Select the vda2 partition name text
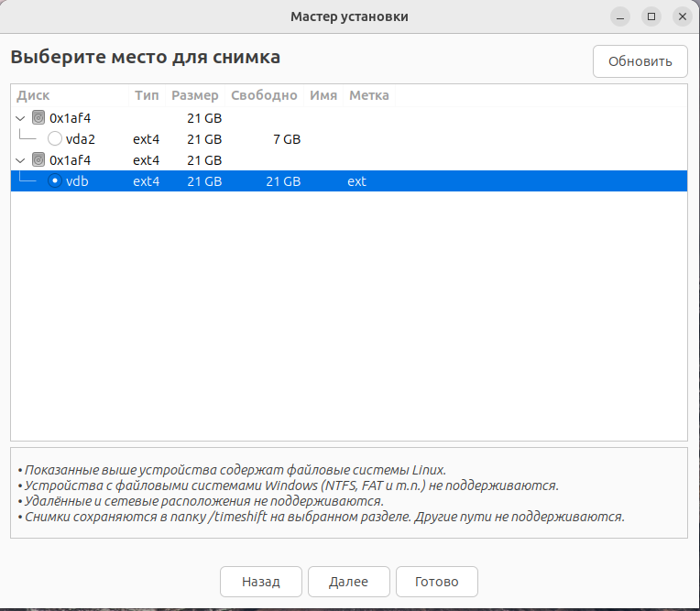 81,139
